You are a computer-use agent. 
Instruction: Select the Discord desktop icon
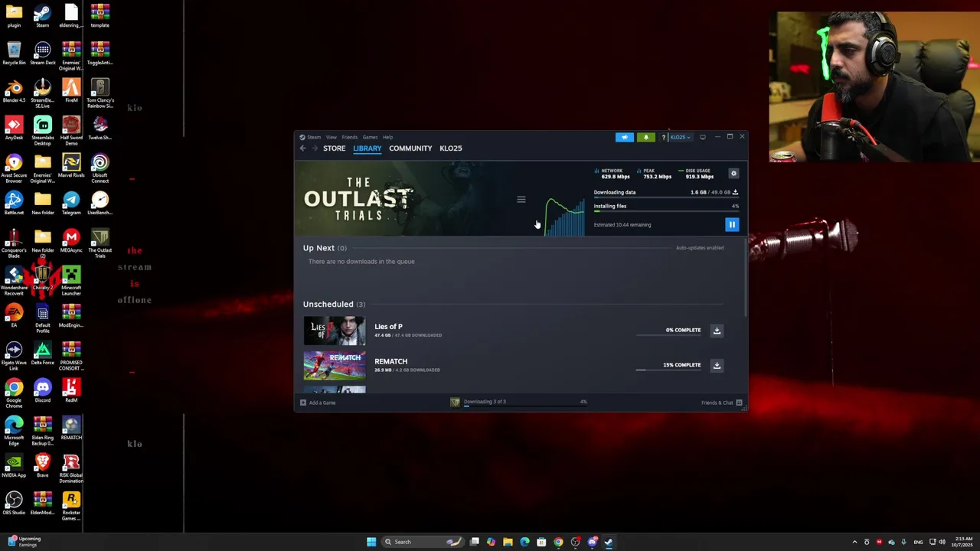pyautogui.click(x=43, y=390)
